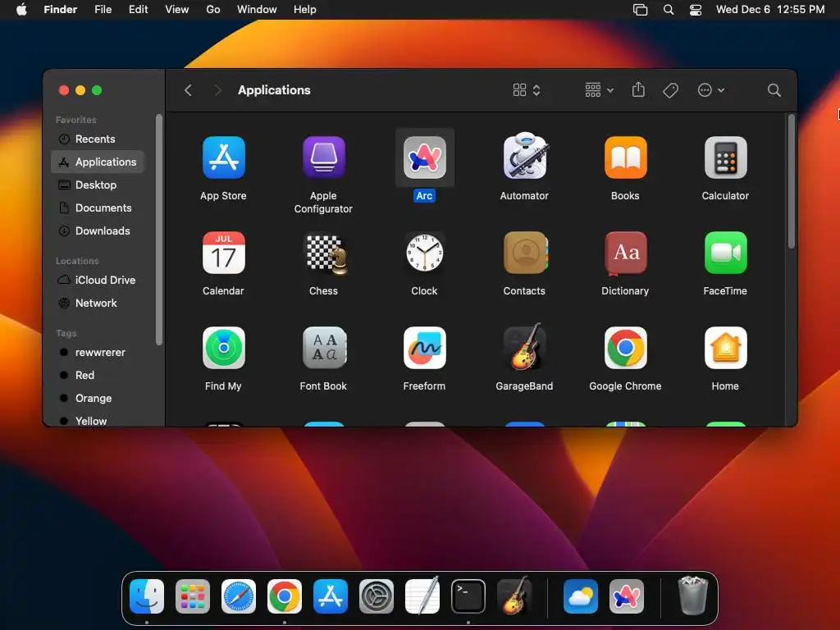The image size is (840, 630).
Task: Open the Finder menu in menu bar
Action: tap(60, 9)
